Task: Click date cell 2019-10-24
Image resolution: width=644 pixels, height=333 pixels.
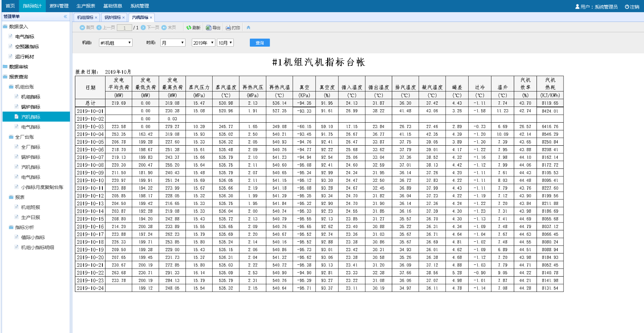Action: pos(91,288)
